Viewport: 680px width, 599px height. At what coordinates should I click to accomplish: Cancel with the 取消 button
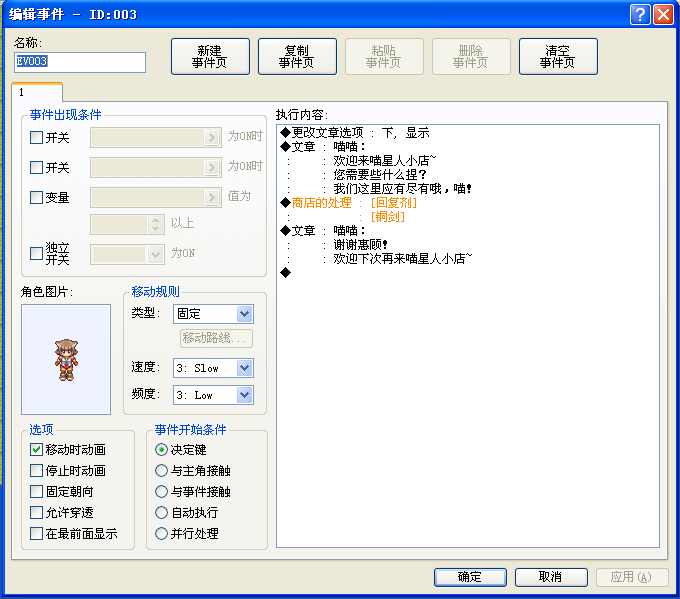tap(551, 577)
